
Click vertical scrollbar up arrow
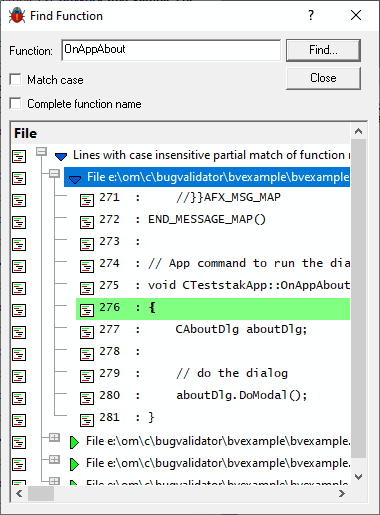click(358, 131)
